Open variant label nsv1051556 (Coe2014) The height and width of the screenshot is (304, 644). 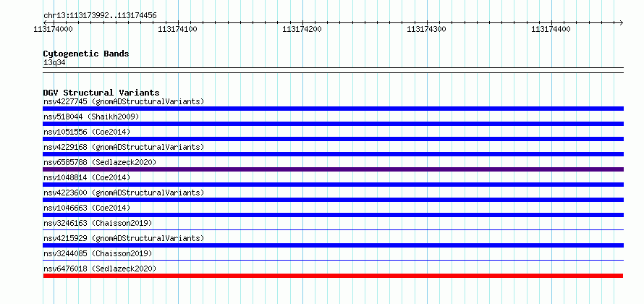tap(87, 132)
